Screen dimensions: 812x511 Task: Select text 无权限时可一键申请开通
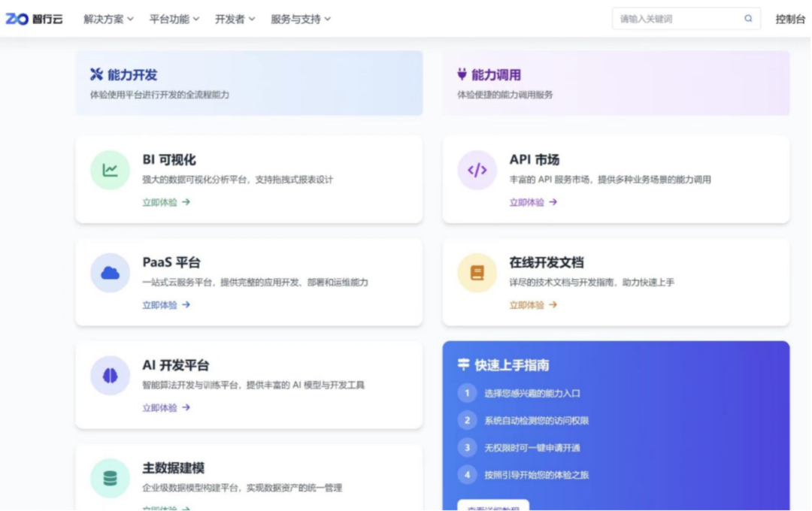(532, 448)
